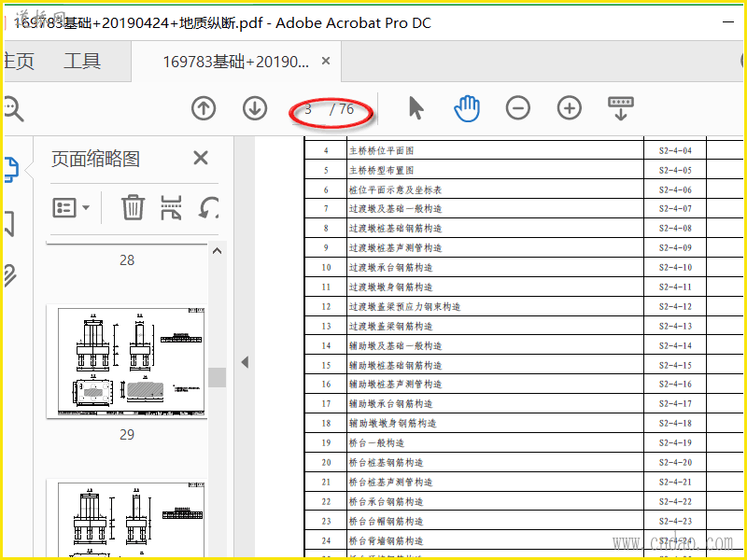The height and width of the screenshot is (560, 747).
Task: Click the page number input field
Action: [308, 109]
